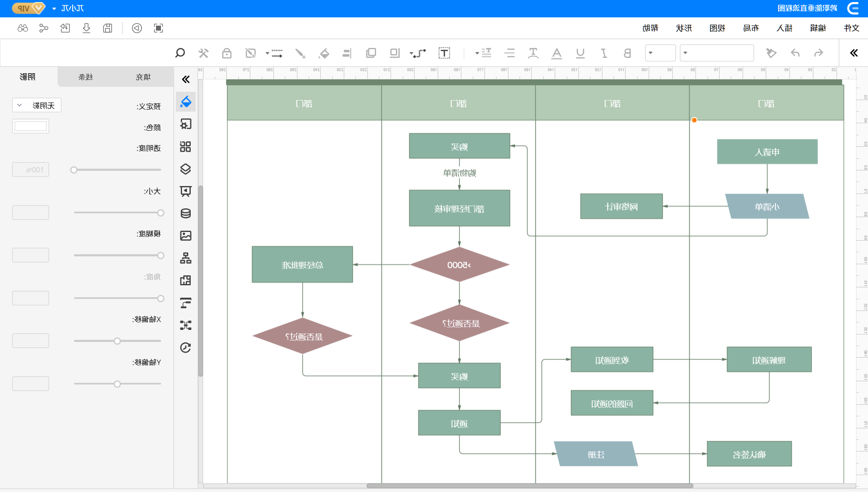Select the format painter brush icon
The image size is (868, 492).
pos(771,53)
